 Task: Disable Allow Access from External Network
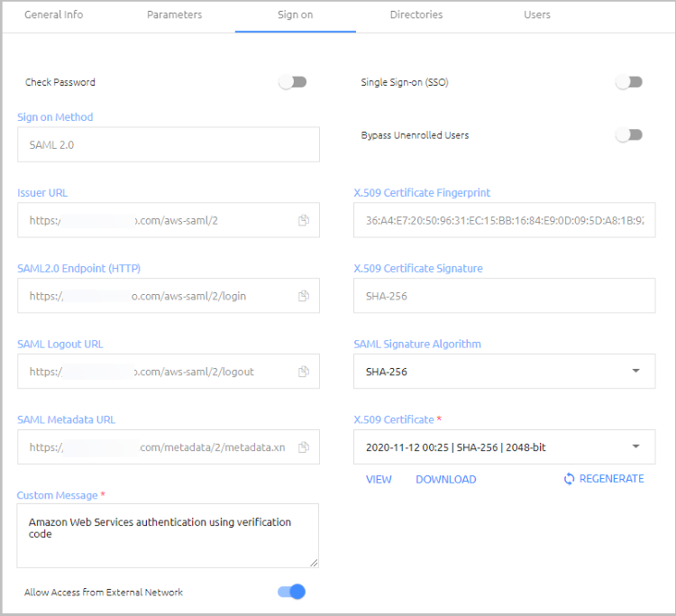[292, 592]
